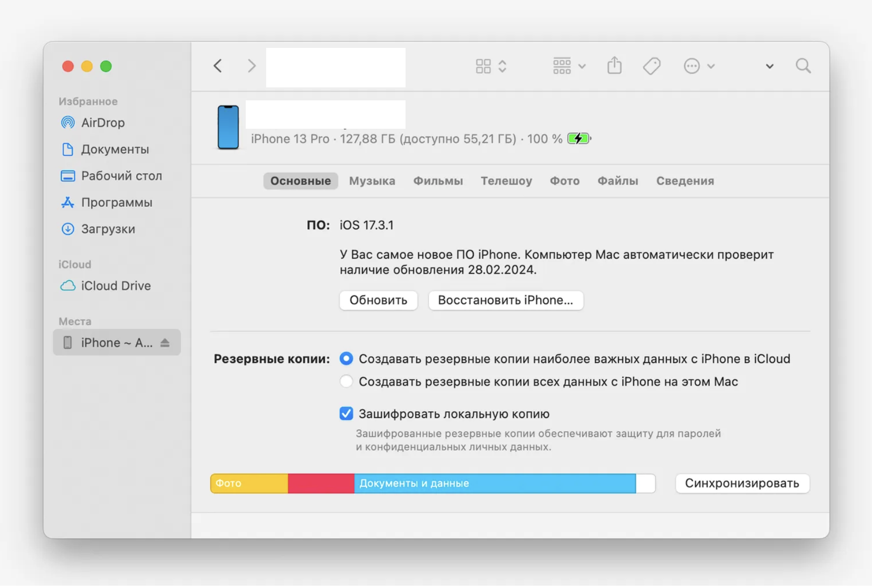This screenshot has width=872, height=588.
Task: Open iCloud Drive in the sidebar
Action: pos(116,286)
